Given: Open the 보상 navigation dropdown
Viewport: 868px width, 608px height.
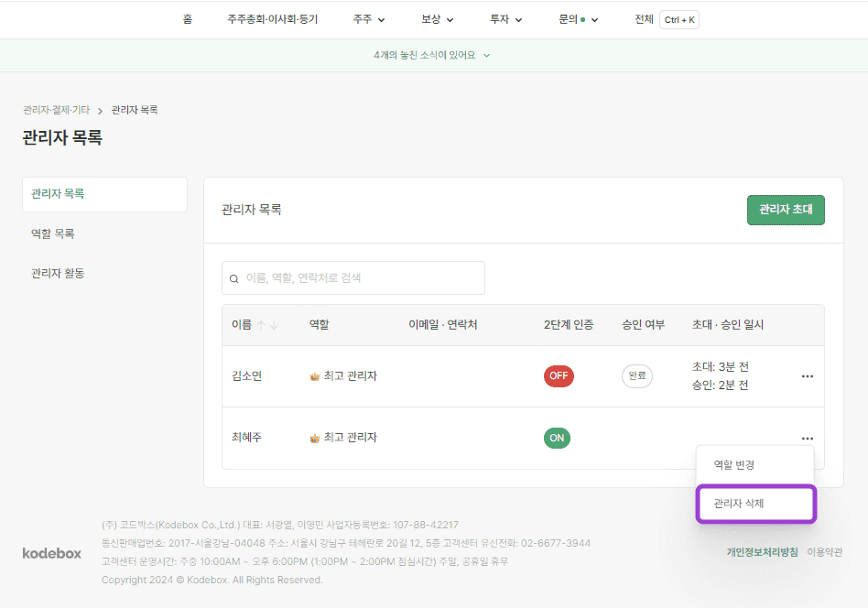Looking at the screenshot, I should [x=436, y=19].
